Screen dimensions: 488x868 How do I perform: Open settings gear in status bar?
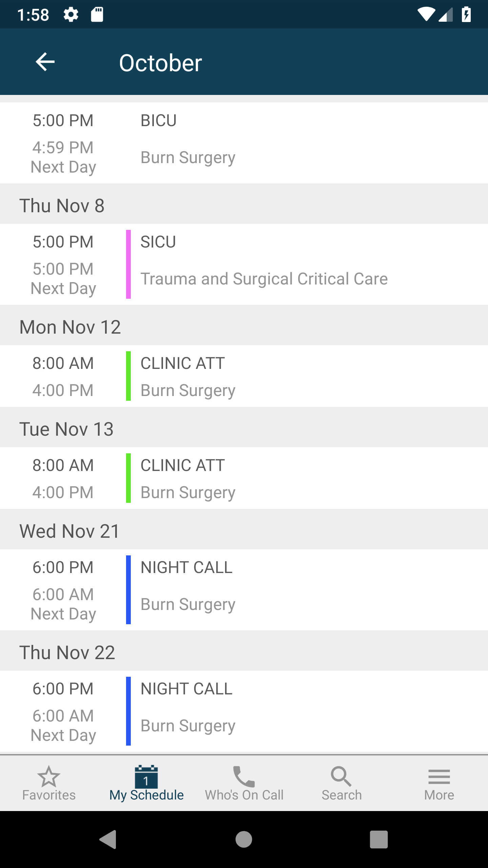click(x=71, y=15)
